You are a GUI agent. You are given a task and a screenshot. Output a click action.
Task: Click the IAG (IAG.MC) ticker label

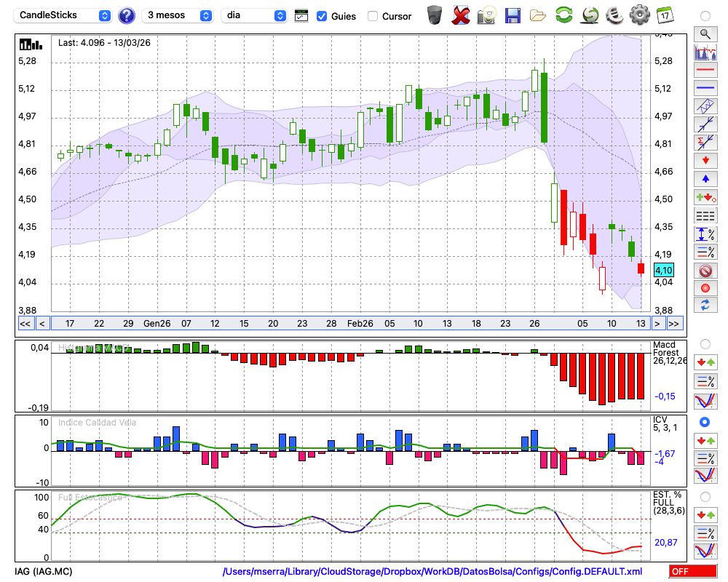(x=43, y=571)
